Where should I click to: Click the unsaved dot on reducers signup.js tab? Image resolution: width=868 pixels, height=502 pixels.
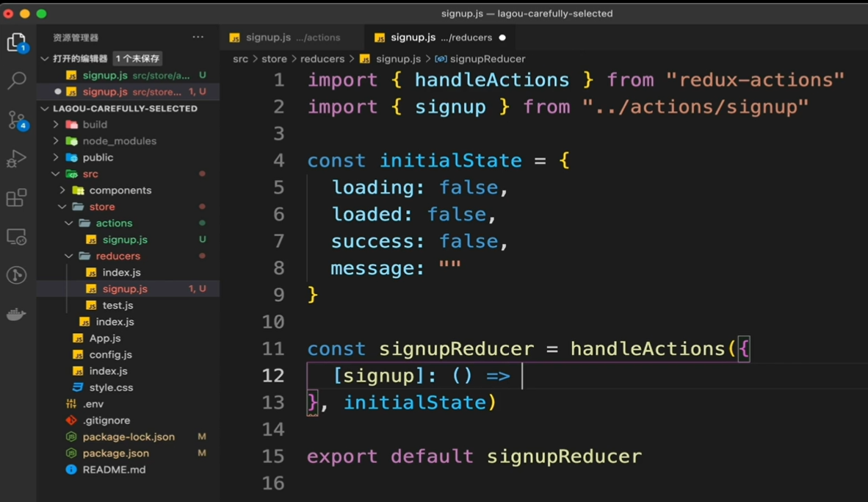[502, 37]
